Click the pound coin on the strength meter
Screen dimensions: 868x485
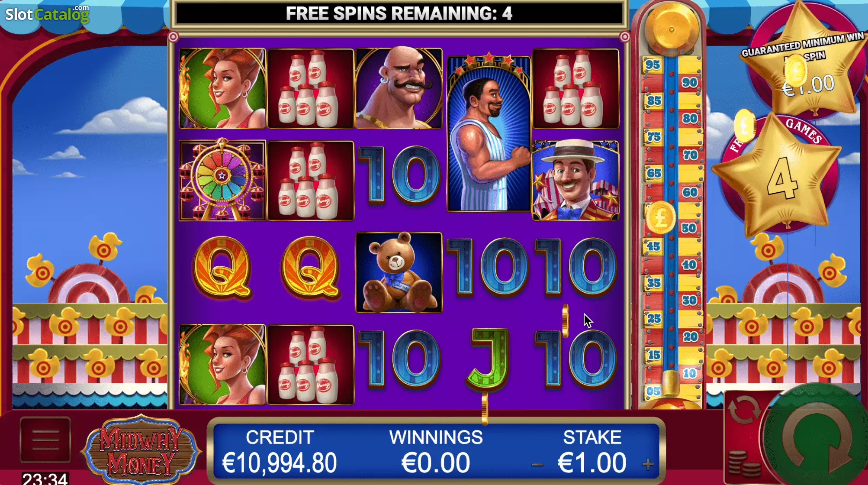click(x=661, y=217)
